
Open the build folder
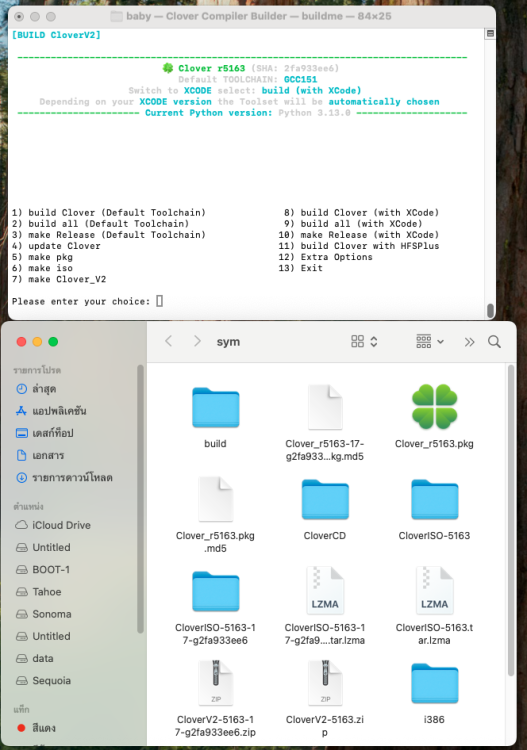(216, 407)
